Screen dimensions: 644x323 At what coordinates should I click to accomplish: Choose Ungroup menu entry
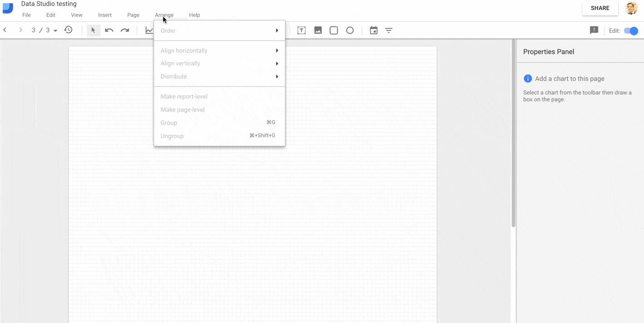(x=220, y=136)
